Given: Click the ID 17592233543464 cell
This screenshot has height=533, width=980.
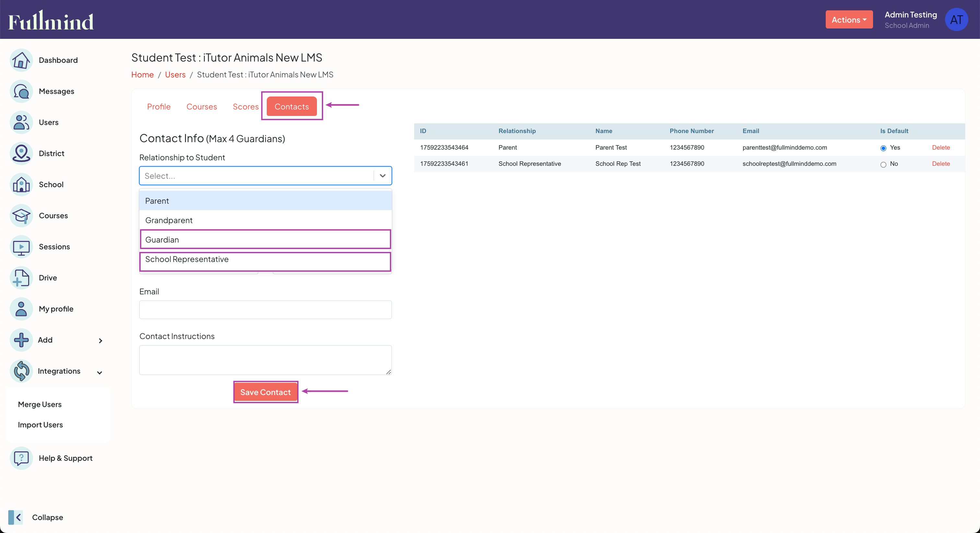Looking at the screenshot, I should click(444, 148).
